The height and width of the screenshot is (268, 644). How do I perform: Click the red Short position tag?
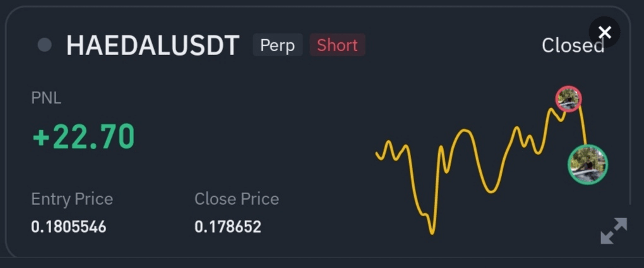337,46
